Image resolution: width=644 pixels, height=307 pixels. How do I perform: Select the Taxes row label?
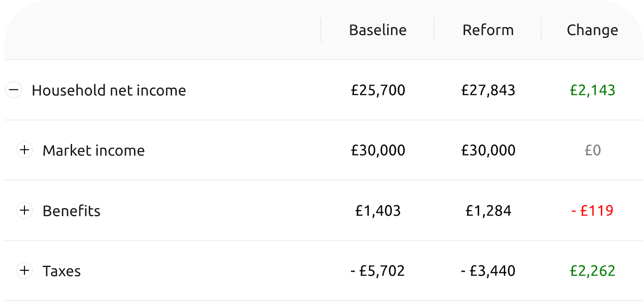pos(62,271)
